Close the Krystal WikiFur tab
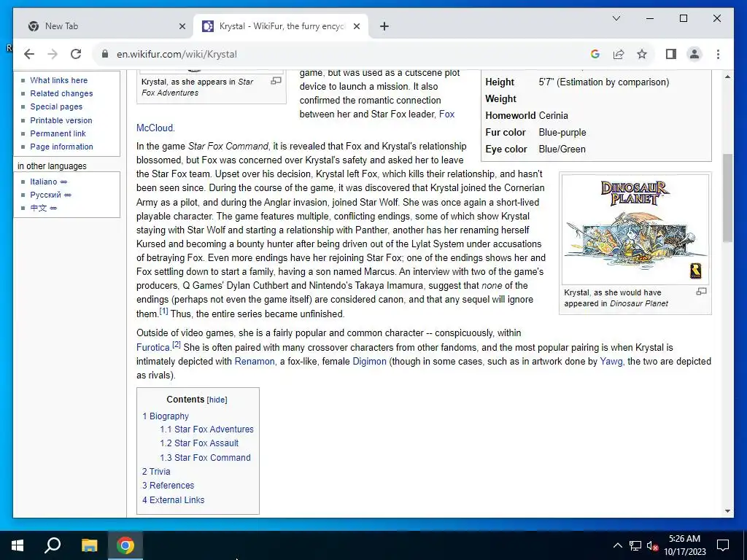The image size is (747, 560). tap(356, 26)
